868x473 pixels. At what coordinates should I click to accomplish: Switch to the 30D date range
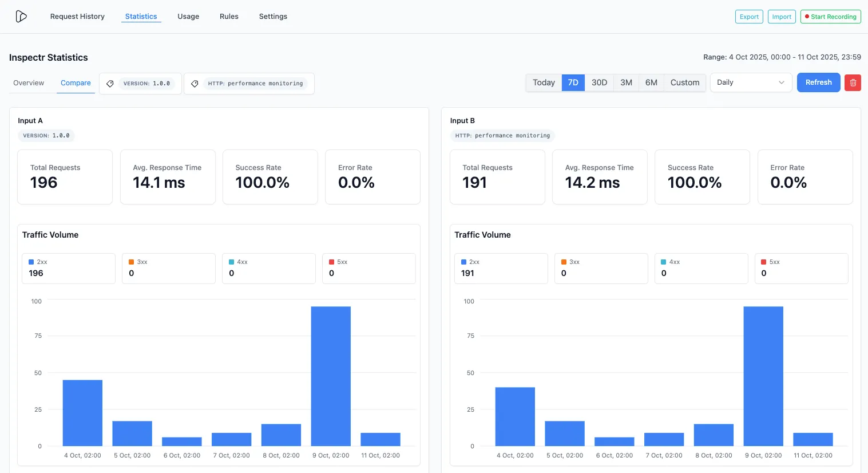(x=599, y=82)
